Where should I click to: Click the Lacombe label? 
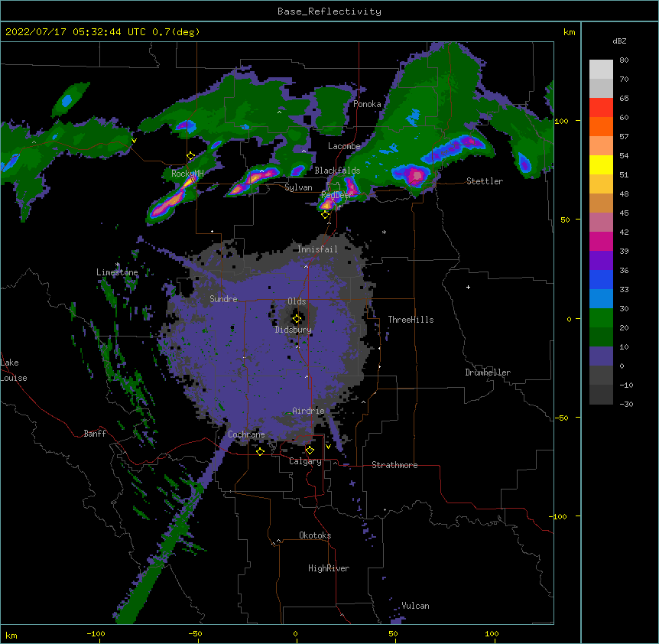point(344,146)
